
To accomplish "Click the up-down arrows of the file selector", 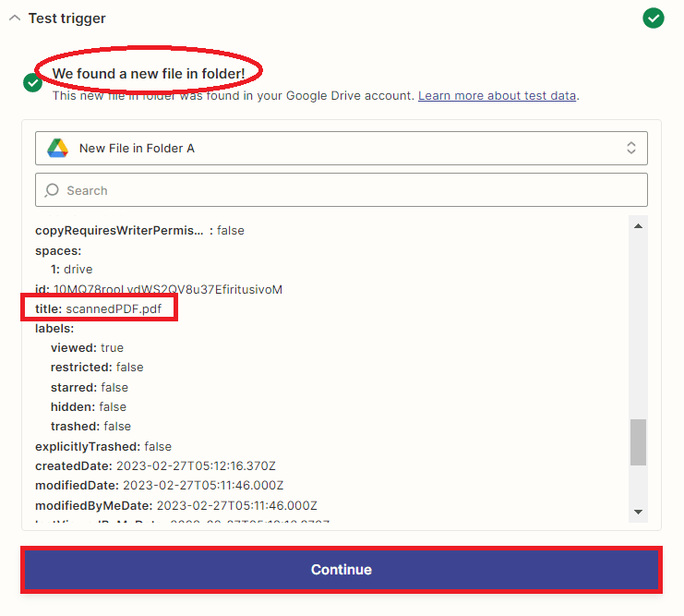I will (x=631, y=148).
